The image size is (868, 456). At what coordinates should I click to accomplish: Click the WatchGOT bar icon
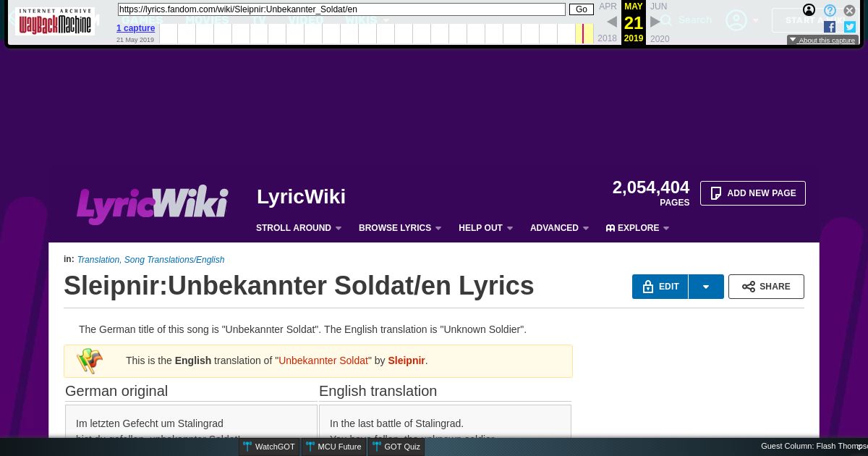[x=247, y=447]
